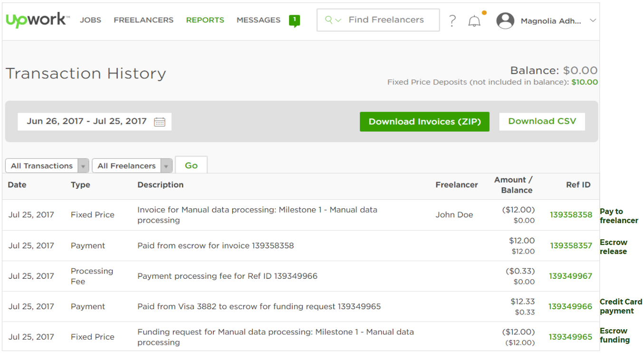Open the All Transactions dropdown
Image resolution: width=644 pixels, height=353 pixels.
[x=47, y=166]
